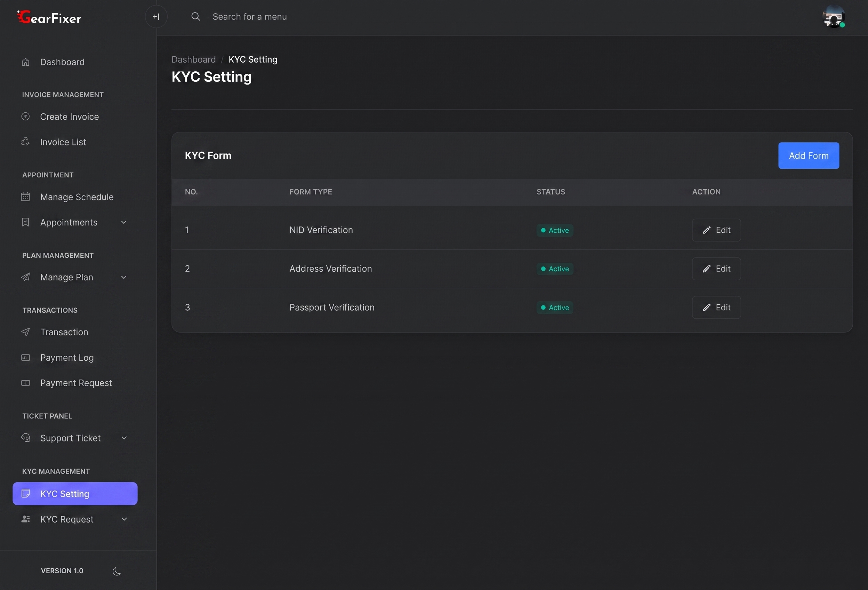Toggle dark mode with the moon icon
The image size is (868, 590).
coord(116,571)
